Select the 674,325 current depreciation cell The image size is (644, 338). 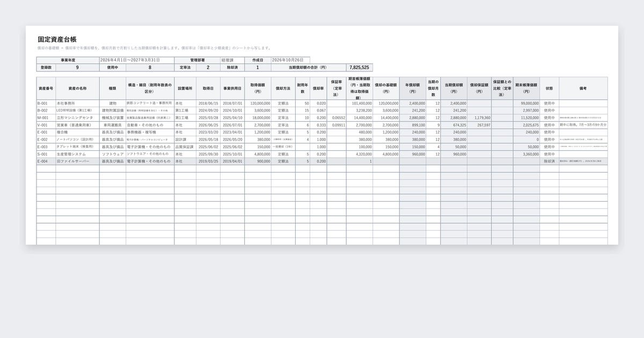click(454, 125)
